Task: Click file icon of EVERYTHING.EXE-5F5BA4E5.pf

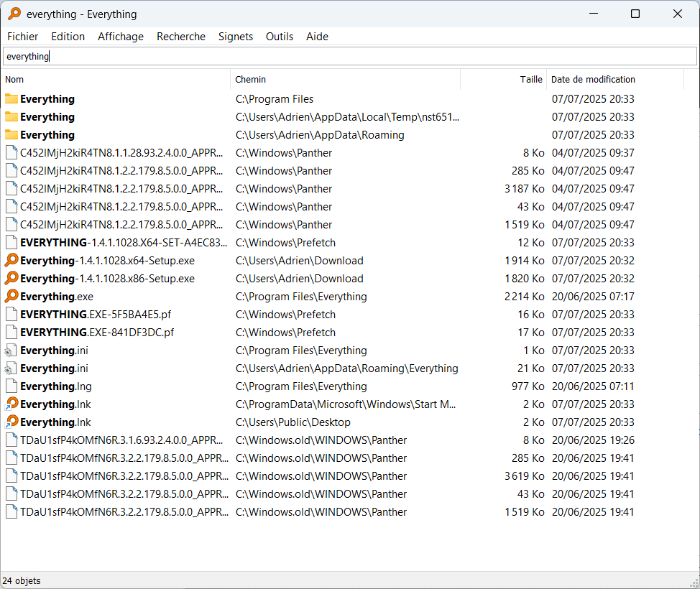Action: coord(11,314)
